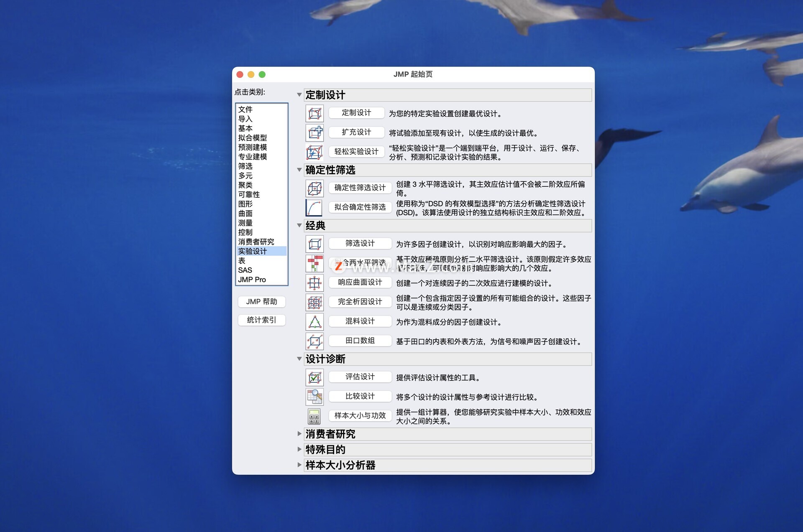Click the 田口数组 button
803x532 pixels.
tap(360, 341)
